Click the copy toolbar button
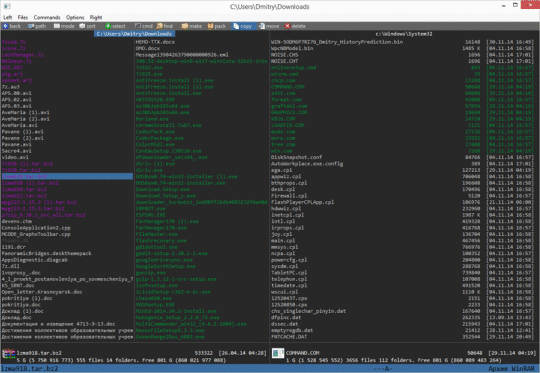This screenshot has height=373, width=540. click(x=243, y=26)
